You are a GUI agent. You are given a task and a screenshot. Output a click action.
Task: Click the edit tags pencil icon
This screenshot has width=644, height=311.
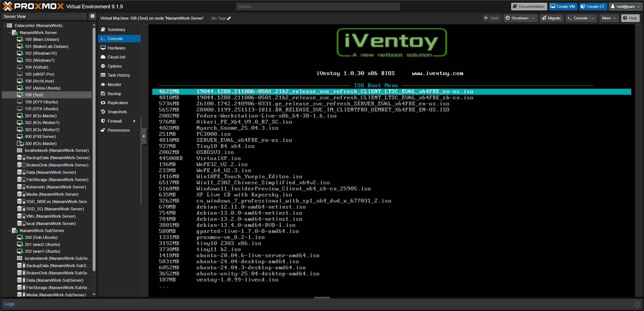229,18
